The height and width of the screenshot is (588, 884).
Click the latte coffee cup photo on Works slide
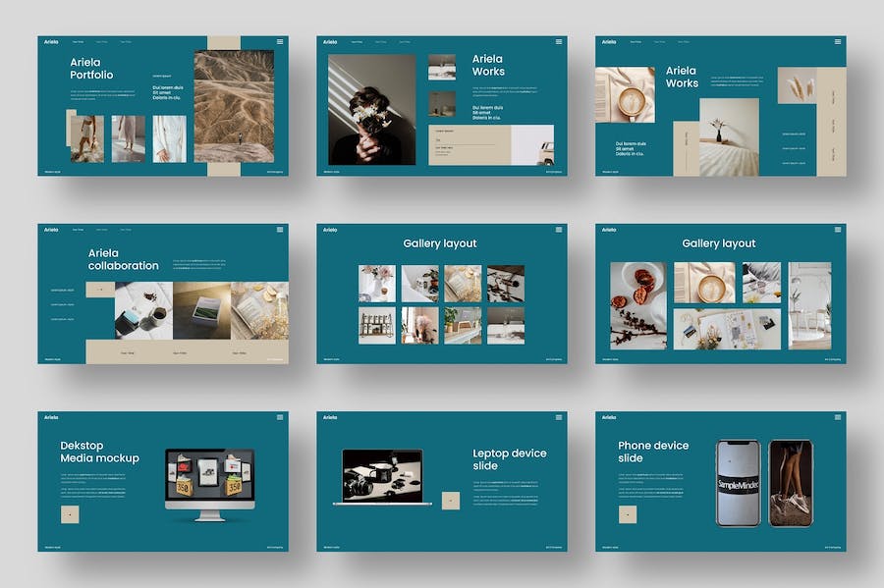(x=625, y=95)
